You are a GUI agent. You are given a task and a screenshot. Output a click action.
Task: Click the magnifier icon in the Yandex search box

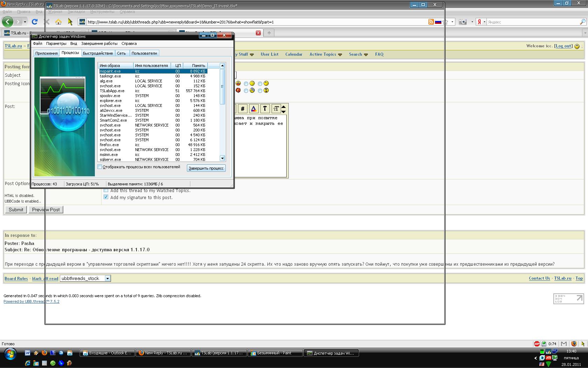(x=582, y=22)
